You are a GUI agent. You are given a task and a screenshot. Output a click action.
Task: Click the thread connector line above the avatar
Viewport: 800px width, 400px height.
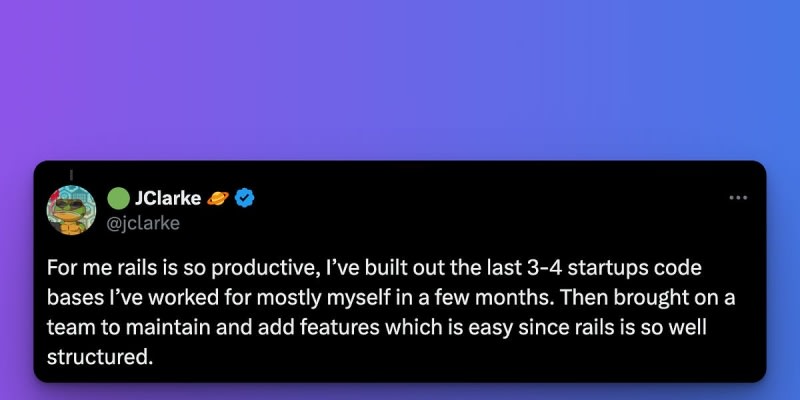[71, 175]
